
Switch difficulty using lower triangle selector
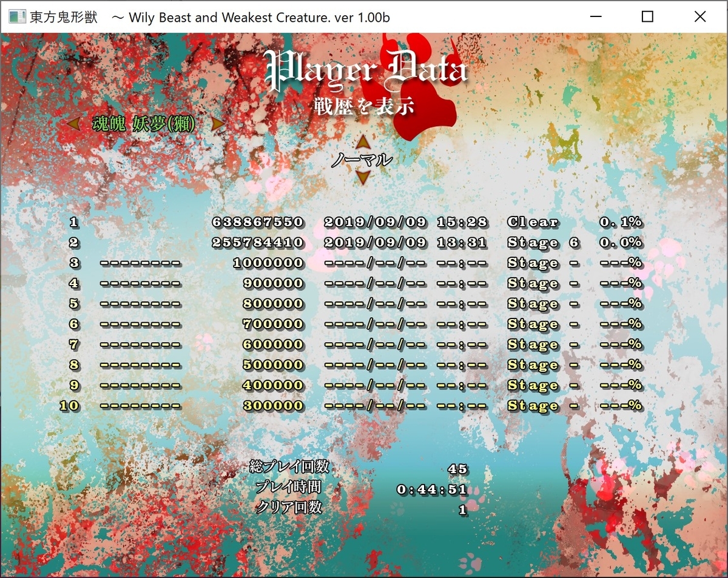pos(362,178)
